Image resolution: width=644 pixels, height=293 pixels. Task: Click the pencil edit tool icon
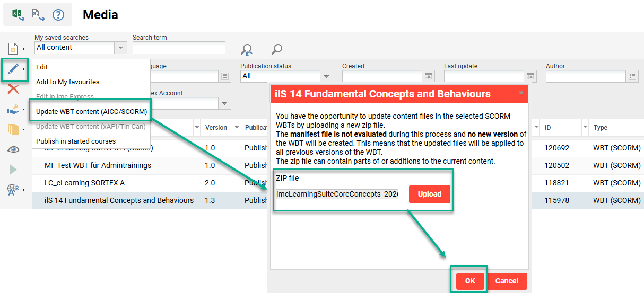(13, 69)
